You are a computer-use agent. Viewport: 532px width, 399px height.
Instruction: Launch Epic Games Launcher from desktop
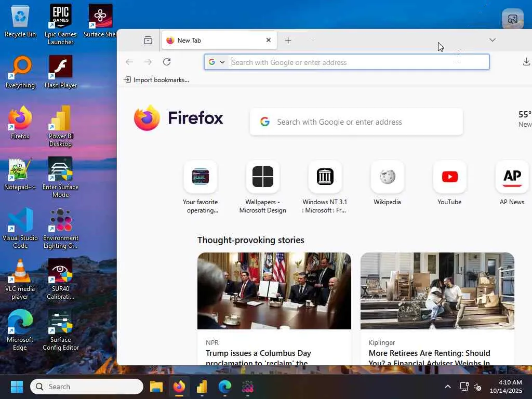point(60,24)
